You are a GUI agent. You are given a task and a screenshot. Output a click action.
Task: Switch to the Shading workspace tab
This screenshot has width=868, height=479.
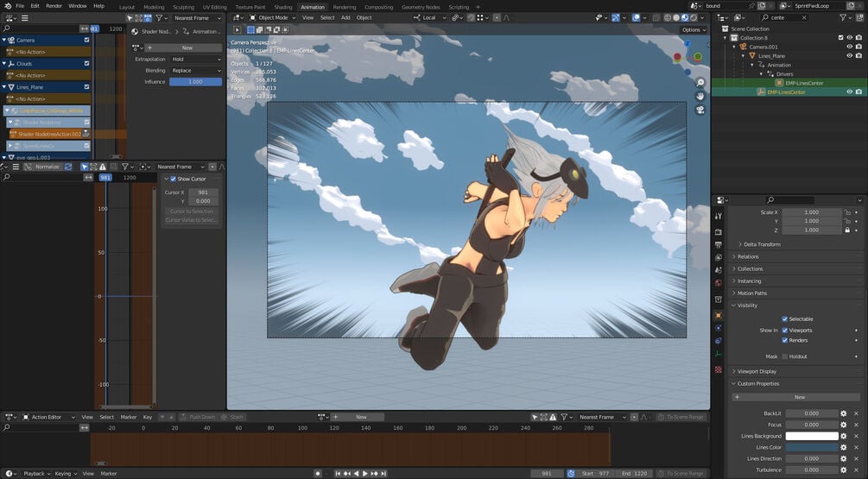tap(283, 7)
